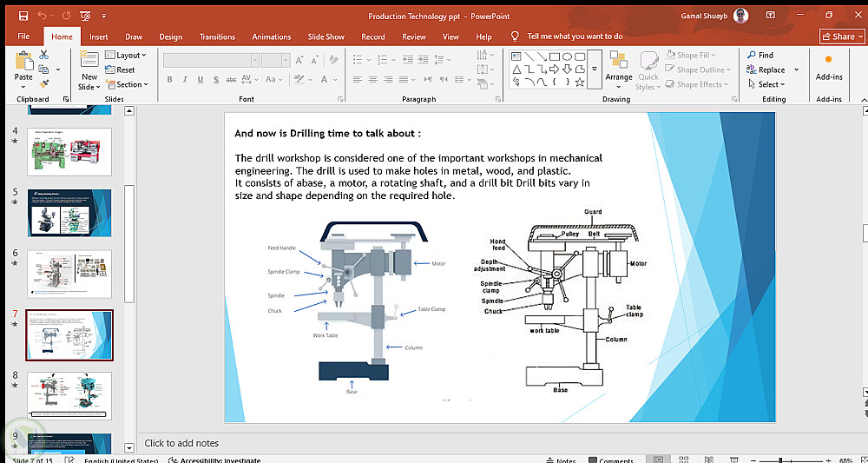Screen dimensions: 868x463
Task: Switch to Normal view in status bar
Action: pyautogui.click(x=659, y=460)
